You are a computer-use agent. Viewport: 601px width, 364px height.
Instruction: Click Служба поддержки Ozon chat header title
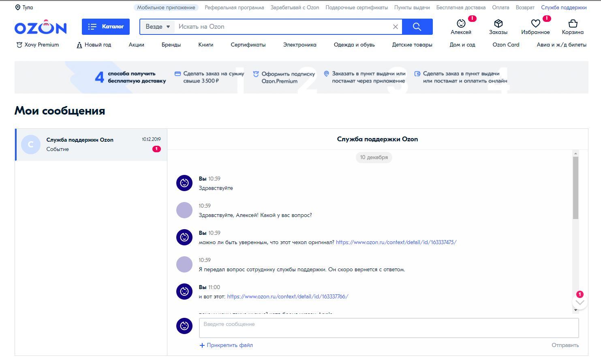(377, 139)
